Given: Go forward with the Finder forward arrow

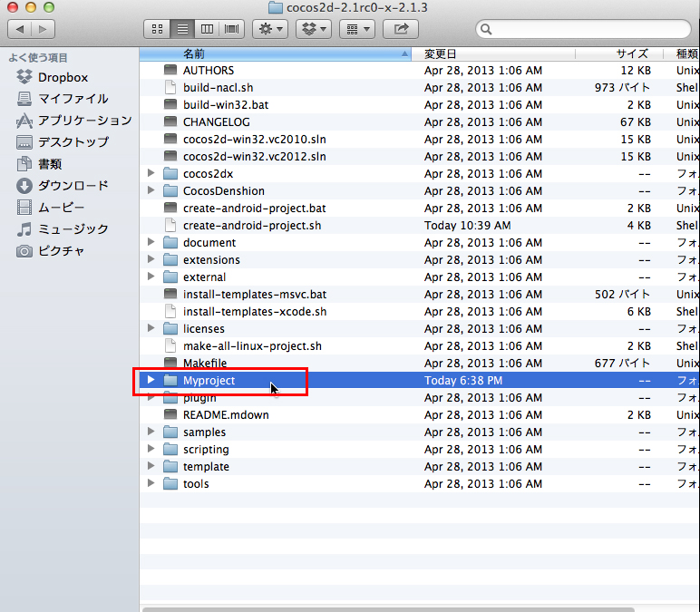Looking at the screenshot, I should click(43, 29).
